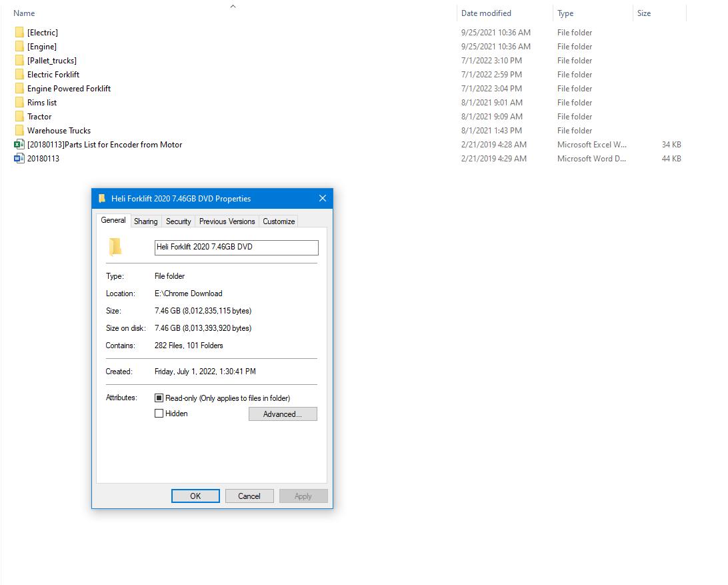Select the [Engine] folder name
The image size is (728, 585).
pos(42,47)
